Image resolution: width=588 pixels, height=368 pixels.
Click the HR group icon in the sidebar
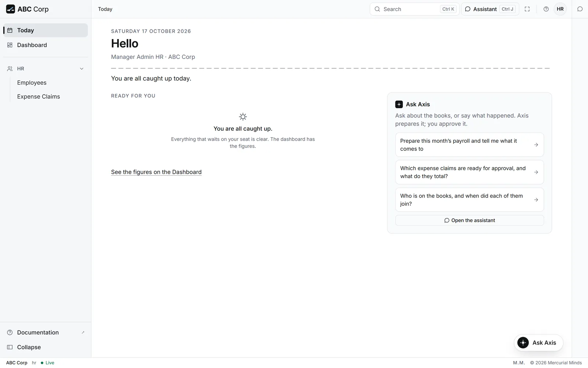tap(10, 69)
